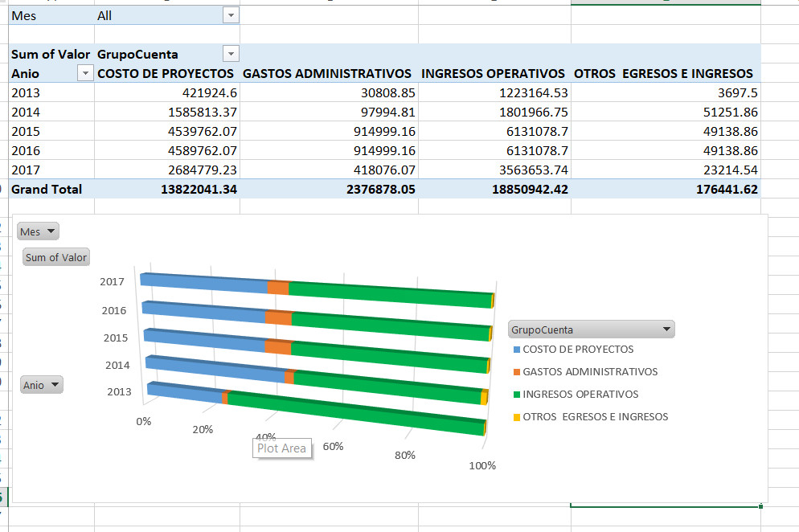Select orange GASTOS ADMINISTRATIVOS legend swatch
Image resolution: width=799 pixels, height=532 pixels.
click(x=517, y=372)
